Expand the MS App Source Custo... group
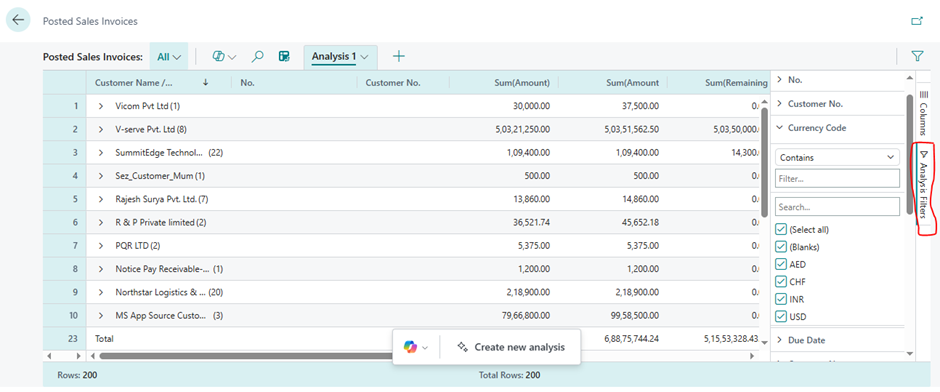940x392 pixels. pyautogui.click(x=101, y=315)
